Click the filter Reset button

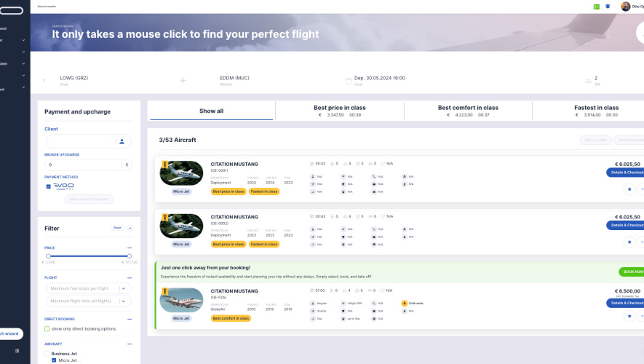pyautogui.click(x=116, y=228)
